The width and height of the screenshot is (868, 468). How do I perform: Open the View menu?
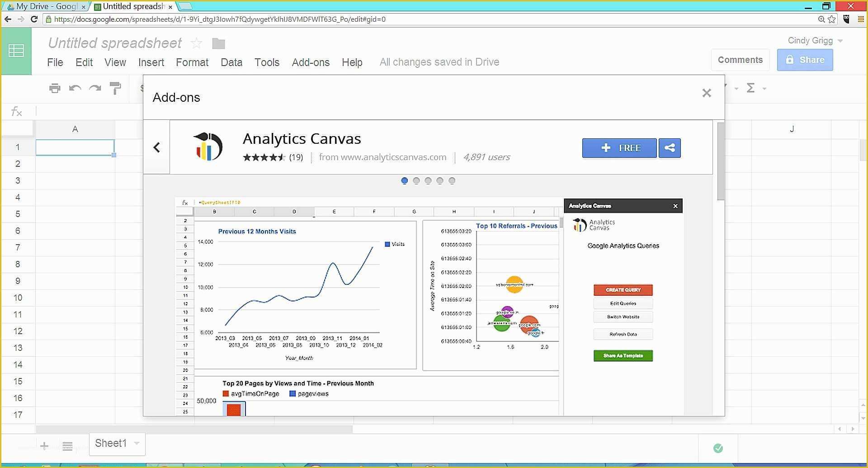tap(115, 62)
